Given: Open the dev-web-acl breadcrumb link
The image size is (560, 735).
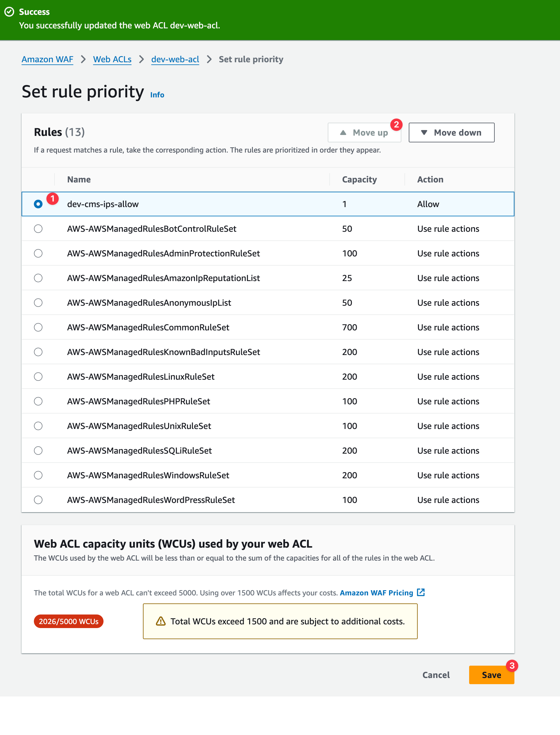Looking at the screenshot, I should [175, 59].
